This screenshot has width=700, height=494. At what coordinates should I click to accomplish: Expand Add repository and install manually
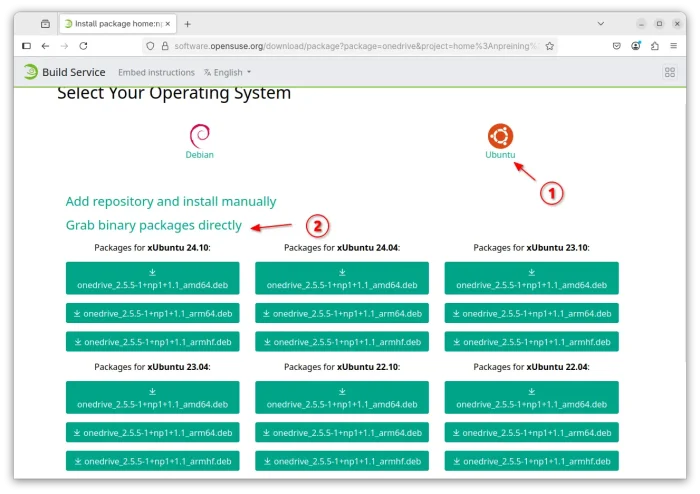(171, 201)
